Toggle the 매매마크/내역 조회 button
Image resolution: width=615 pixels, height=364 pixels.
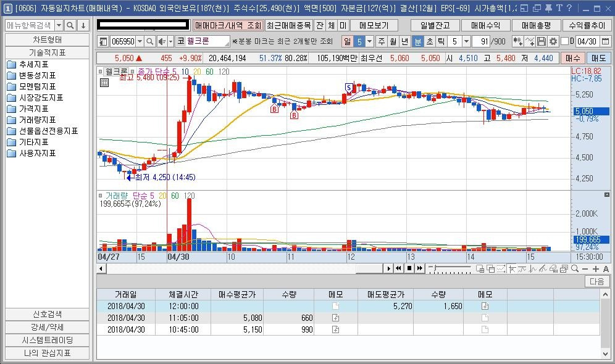[228, 25]
